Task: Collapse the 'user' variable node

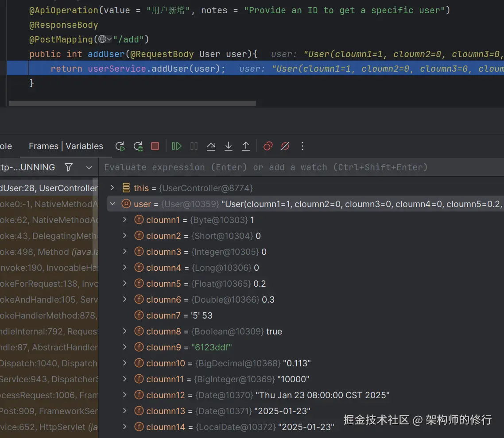Action: (x=112, y=204)
